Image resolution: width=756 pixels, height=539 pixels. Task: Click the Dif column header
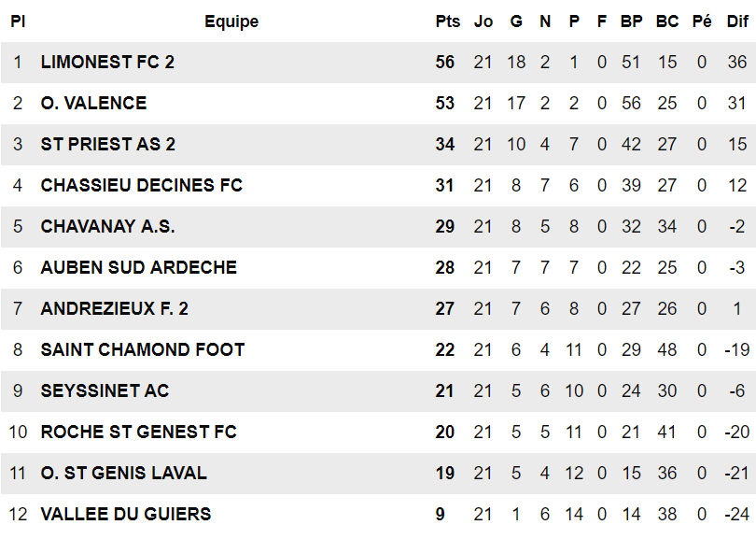737,21
